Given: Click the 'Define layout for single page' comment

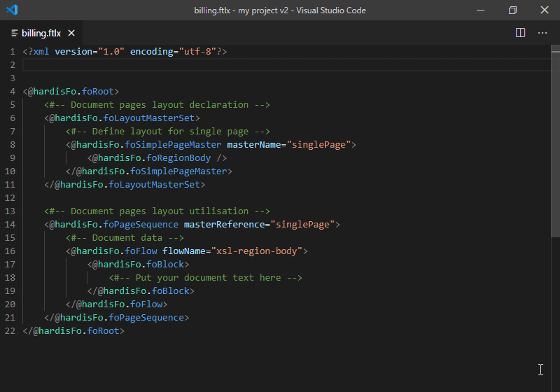Looking at the screenshot, I should (167, 132).
